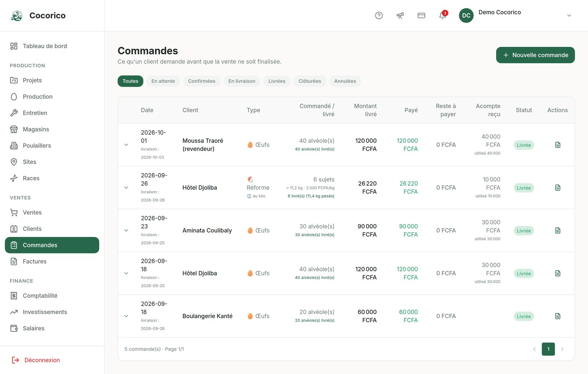Click the Cocorico rooster logo
Screen dimensions: 588x374
[x=17, y=16]
